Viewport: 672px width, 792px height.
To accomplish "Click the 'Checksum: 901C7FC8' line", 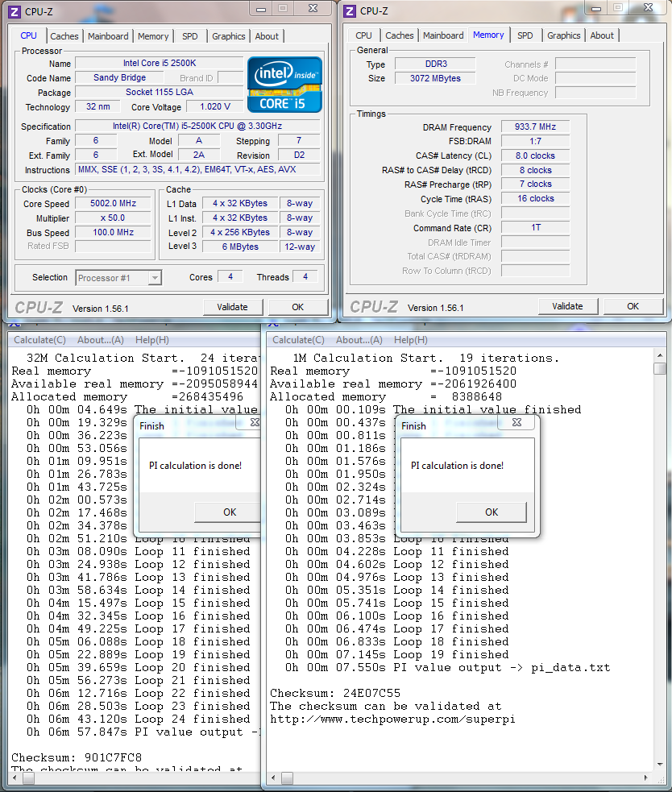I will (77, 757).
